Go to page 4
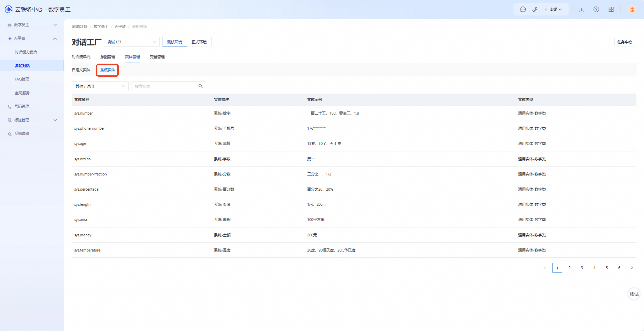The width and height of the screenshot is (644, 331). pyautogui.click(x=594, y=268)
